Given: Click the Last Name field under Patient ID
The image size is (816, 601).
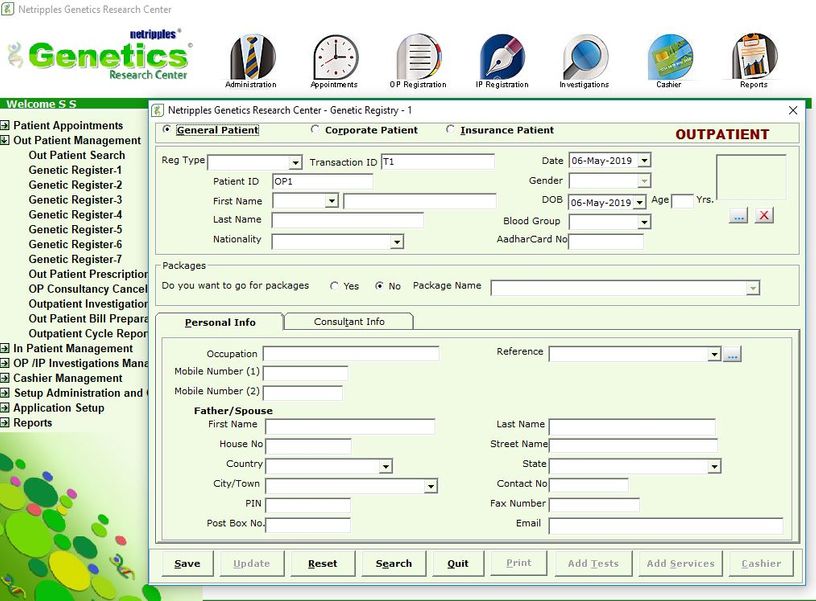Looking at the screenshot, I should click(x=348, y=221).
